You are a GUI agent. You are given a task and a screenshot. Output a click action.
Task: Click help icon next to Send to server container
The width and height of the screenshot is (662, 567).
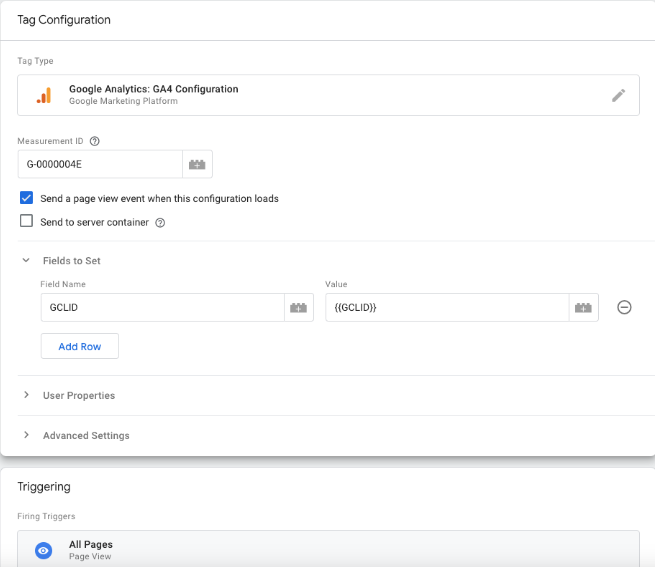pyautogui.click(x=160, y=222)
